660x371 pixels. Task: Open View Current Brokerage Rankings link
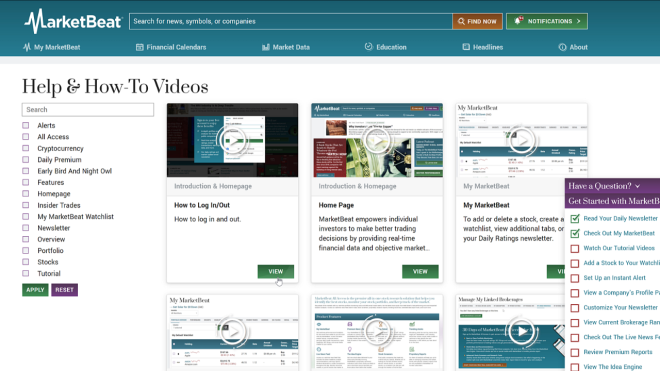(x=621, y=322)
